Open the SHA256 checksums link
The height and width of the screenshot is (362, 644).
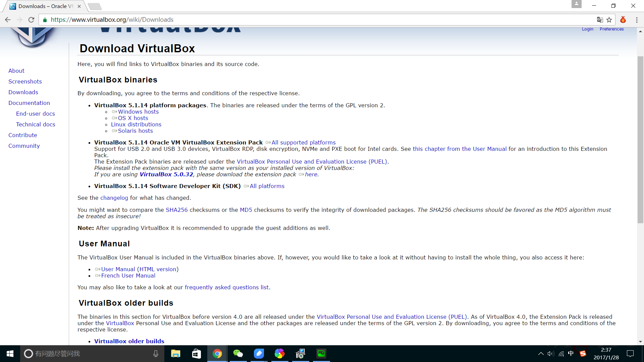pyautogui.click(x=177, y=210)
